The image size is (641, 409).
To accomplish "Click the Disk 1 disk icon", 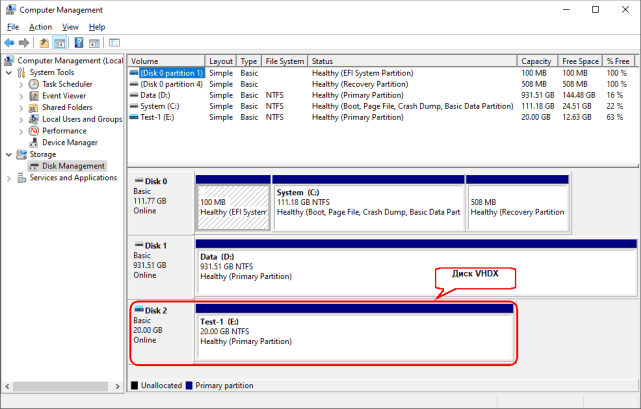I will click(x=139, y=245).
